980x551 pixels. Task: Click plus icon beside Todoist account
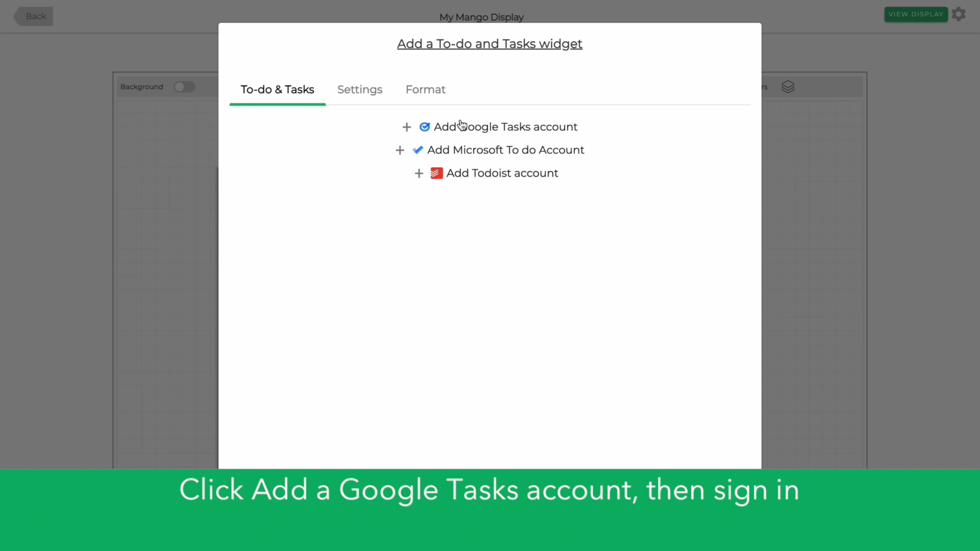pos(419,173)
